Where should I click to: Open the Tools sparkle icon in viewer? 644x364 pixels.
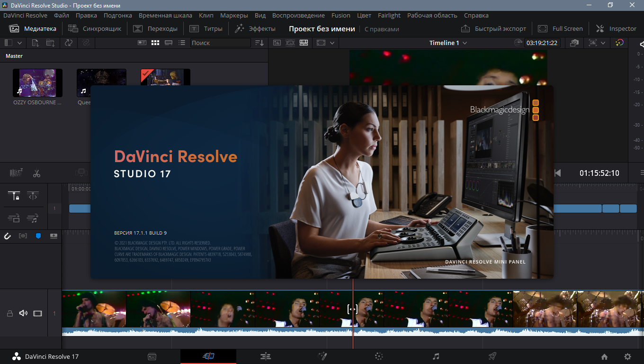(x=619, y=43)
